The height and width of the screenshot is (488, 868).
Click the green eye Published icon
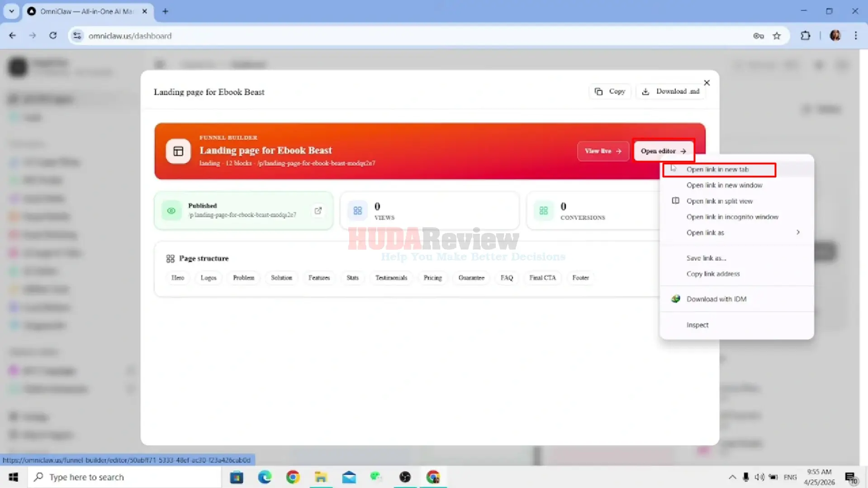(x=171, y=211)
